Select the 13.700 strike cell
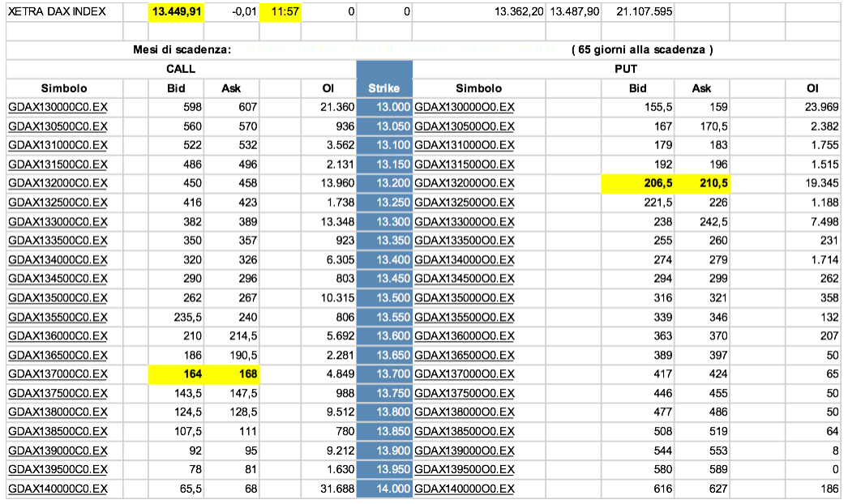 tap(384, 374)
